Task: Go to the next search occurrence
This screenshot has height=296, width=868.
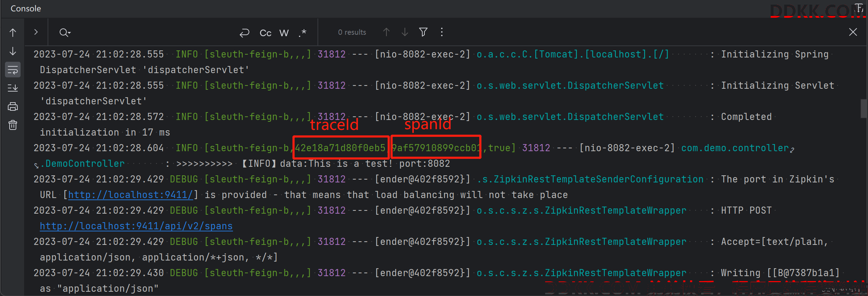Action: [x=405, y=32]
